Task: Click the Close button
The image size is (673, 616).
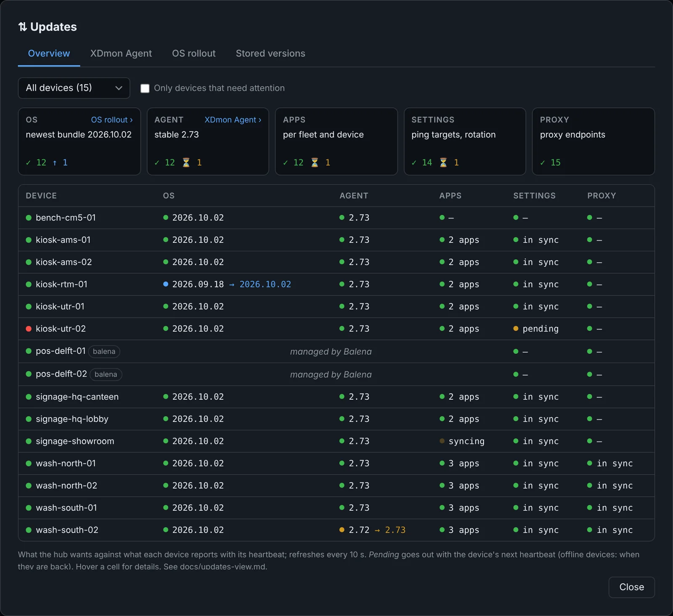Action: pos(632,587)
